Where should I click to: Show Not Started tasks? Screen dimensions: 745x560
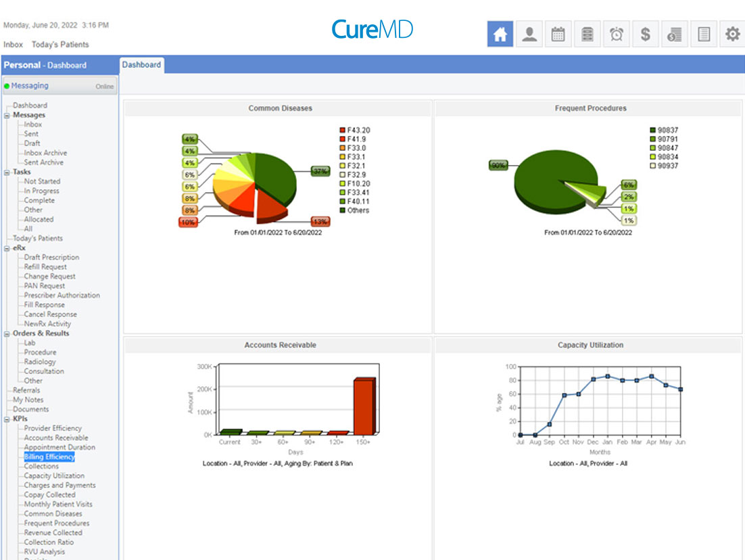[x=43, y=181]
